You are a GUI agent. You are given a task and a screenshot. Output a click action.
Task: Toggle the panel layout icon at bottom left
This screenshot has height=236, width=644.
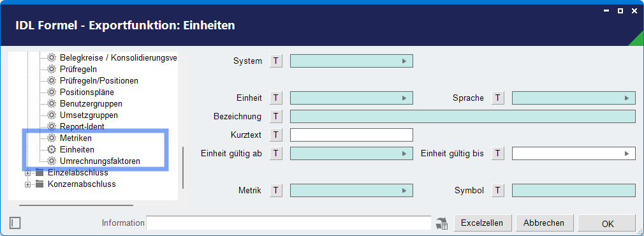point(15,223)
